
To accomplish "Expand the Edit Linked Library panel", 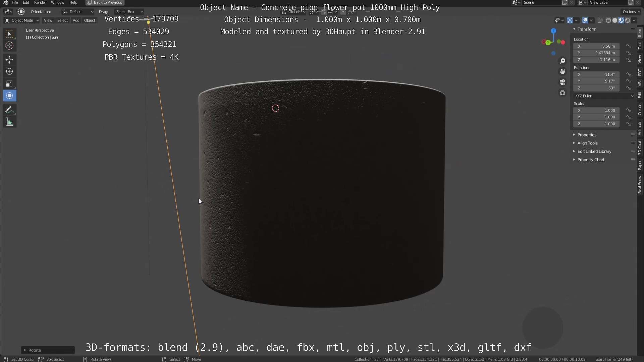I will [574, 152].
